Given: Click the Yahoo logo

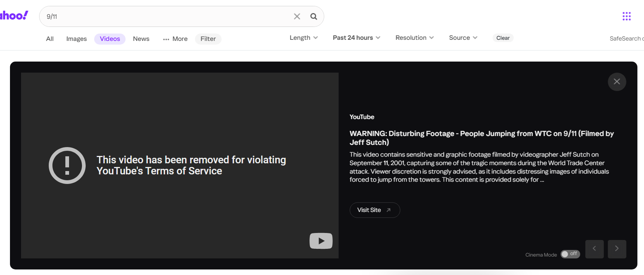Looking at the screenshot, I should 14,15.
